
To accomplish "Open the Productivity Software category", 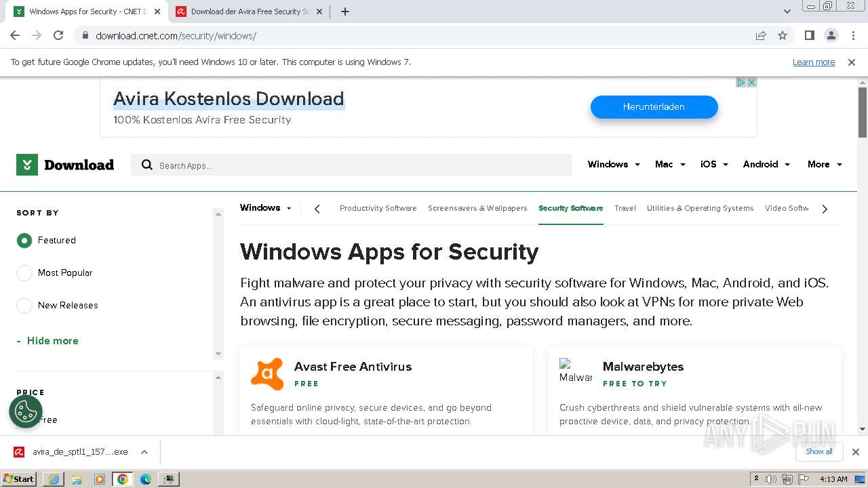I will (378, 208).
